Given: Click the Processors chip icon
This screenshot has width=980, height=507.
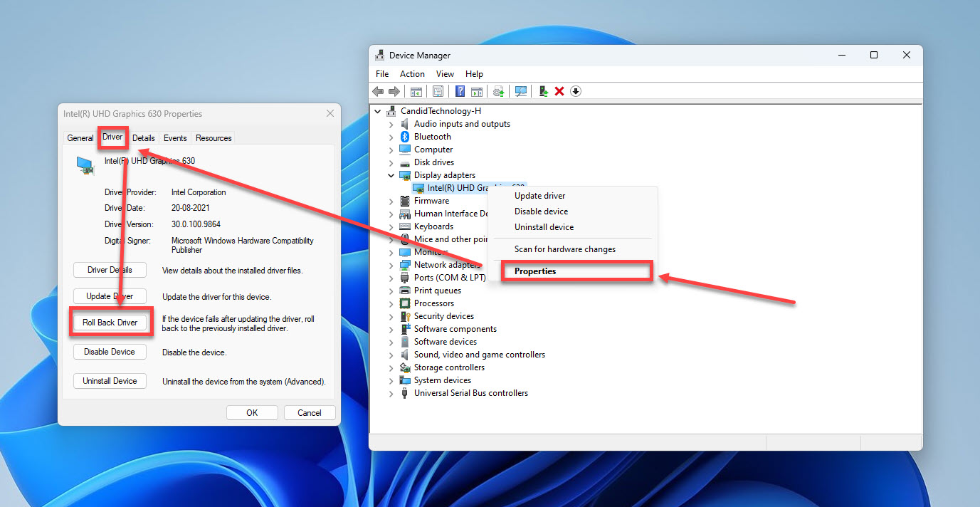Looking at the screenshot, I should (405, 303).
